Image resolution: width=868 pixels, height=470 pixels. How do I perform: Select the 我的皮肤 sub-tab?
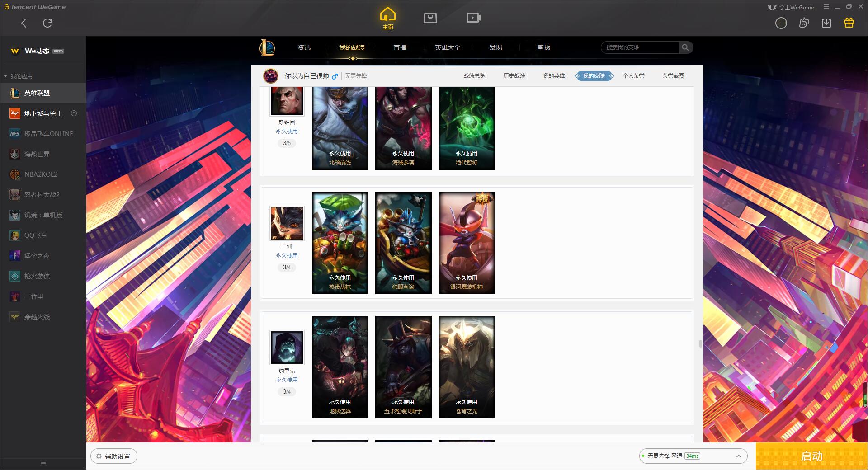pyautogui.click(x=594, y=76)
